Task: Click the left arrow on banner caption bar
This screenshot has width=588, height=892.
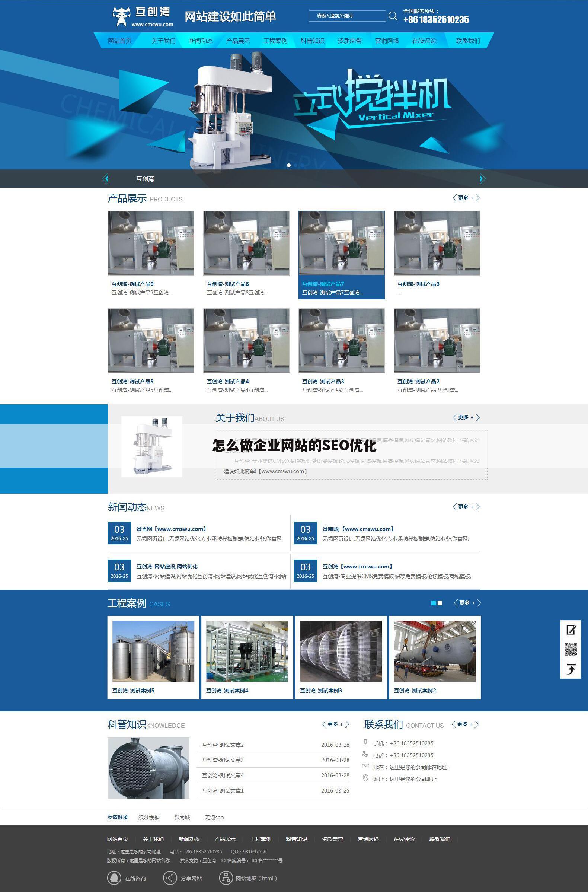Action: [x=105, y=179]
